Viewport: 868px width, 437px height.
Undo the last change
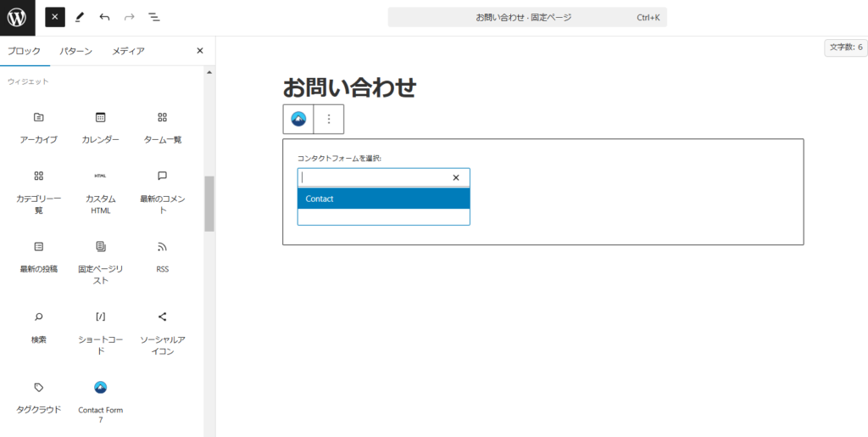point(104,17)
